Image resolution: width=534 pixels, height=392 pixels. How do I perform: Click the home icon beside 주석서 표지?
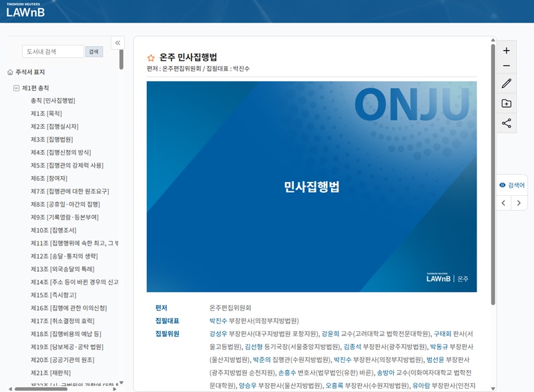pyautogui.click(x=10, y=72)
